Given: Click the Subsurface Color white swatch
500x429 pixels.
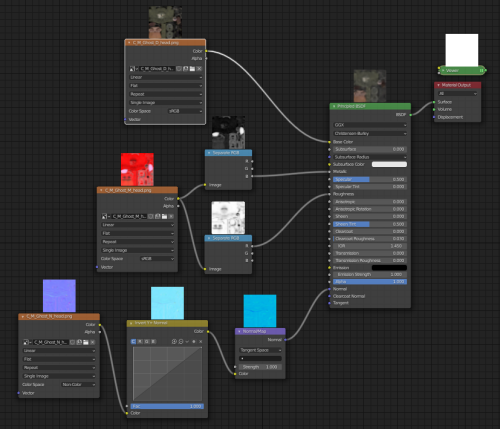Looking at the screenshot, I should tap(389, 164).
